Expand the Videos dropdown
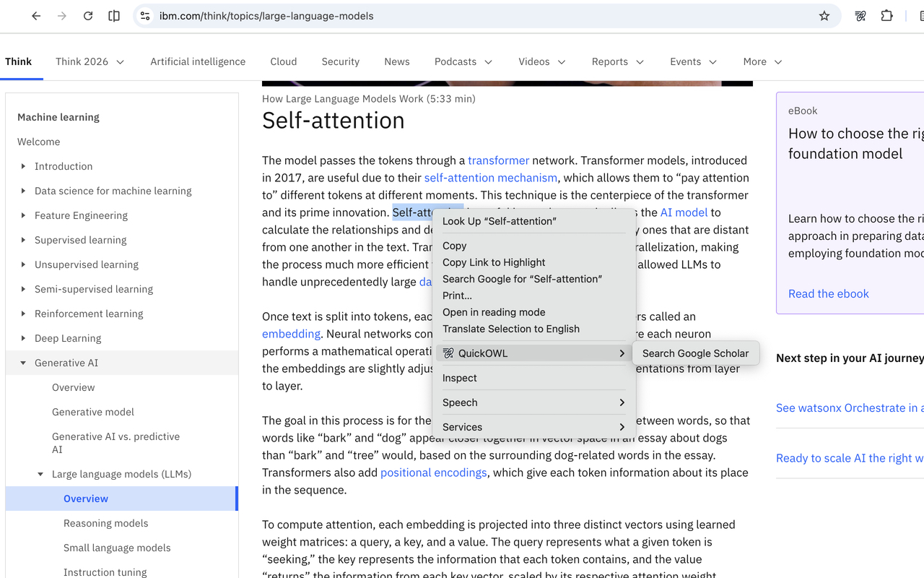 click(x=542, y=61)
